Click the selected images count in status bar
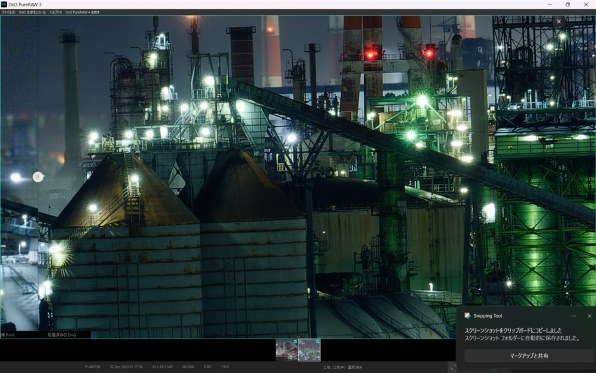The image size is (596, 373). [x=342, y=367]
